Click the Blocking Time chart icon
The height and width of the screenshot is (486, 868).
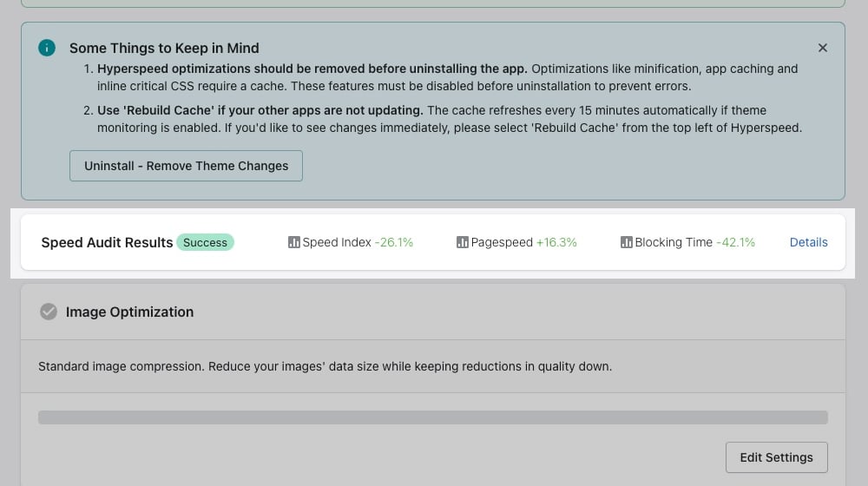tap(626, 243)
